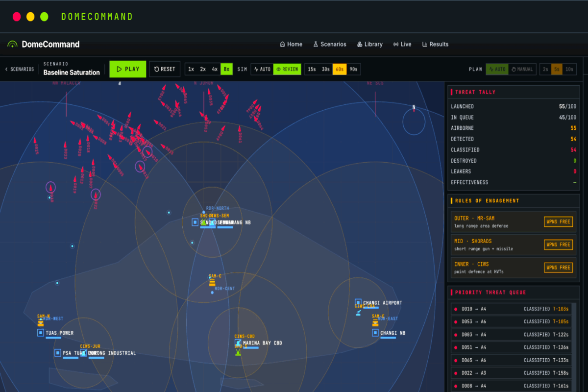The image size is (588, 392).
Task: Select the SAM-W battery icon
Action: click(x=41, y=322)
